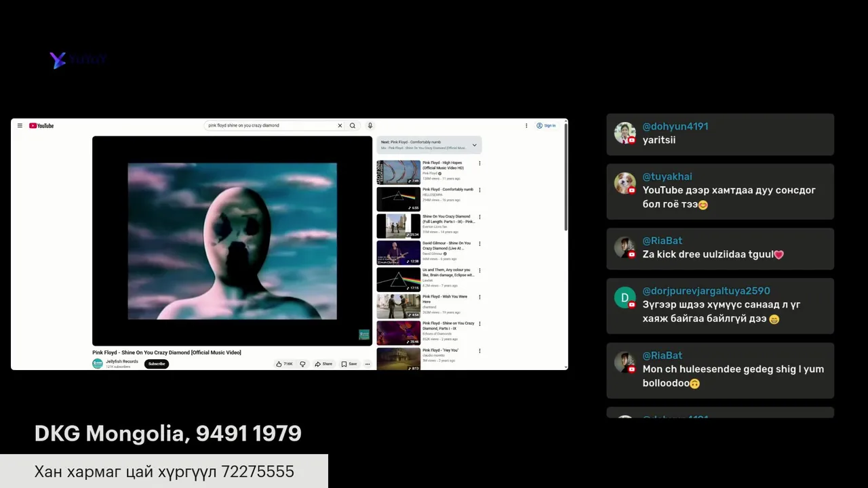Open the more actions ellipsis under the video
Screen dimensions: 868x488
click(x=368, y=364)
